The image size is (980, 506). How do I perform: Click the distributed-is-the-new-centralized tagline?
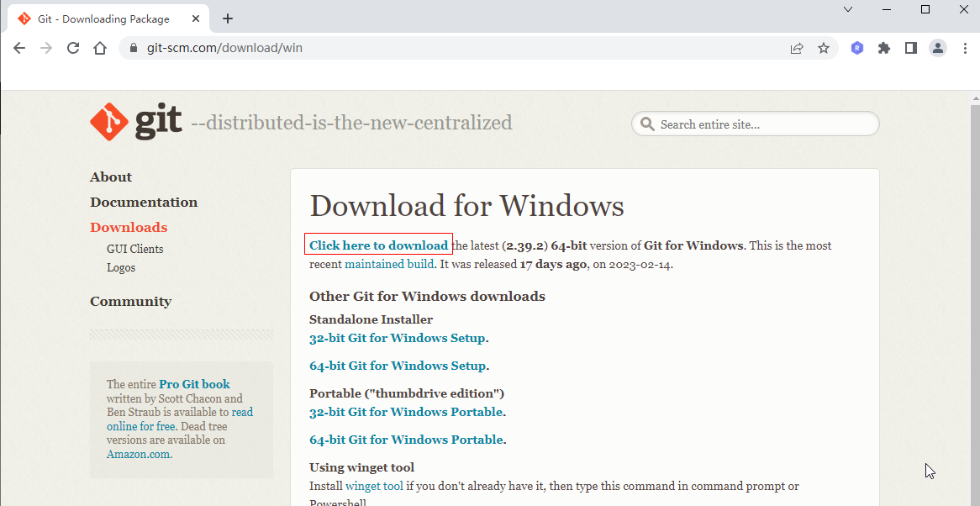[351, 123]
